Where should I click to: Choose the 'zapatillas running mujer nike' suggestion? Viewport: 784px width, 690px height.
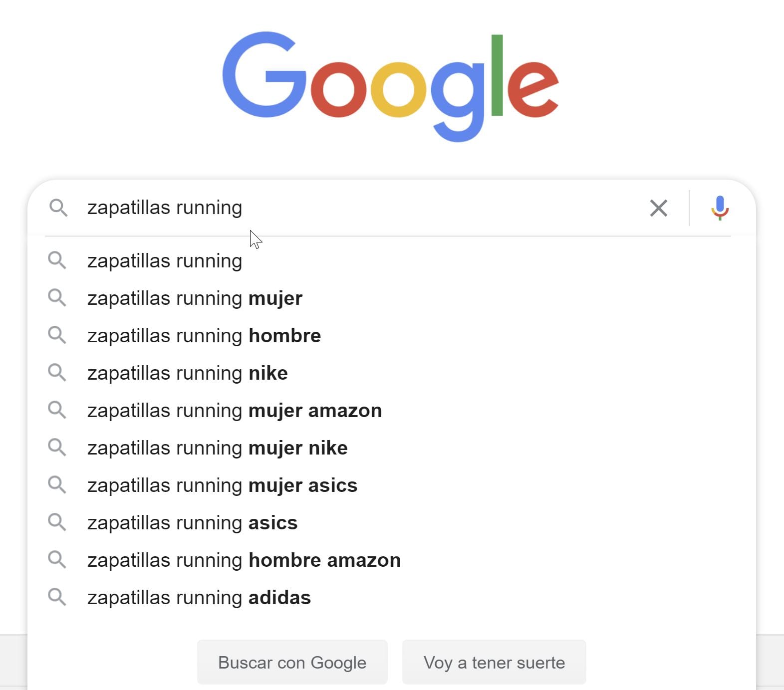pos(217,448)
